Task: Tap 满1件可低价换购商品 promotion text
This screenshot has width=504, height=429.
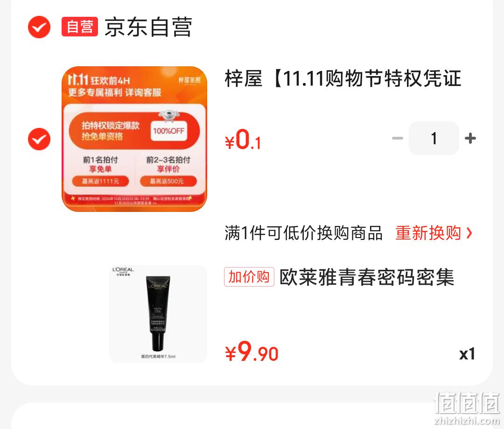Action: pyautogui.click(x=303, y=233)
